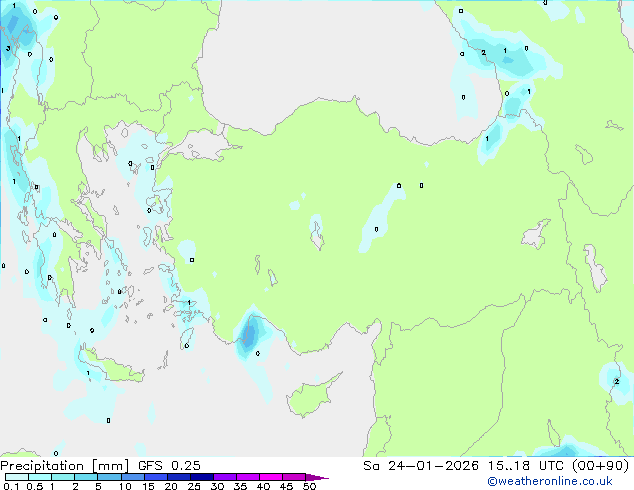This screenshot has width=634, height=490.
Task: Click the "0.5" legend tick label
Action: click(35, 486)
